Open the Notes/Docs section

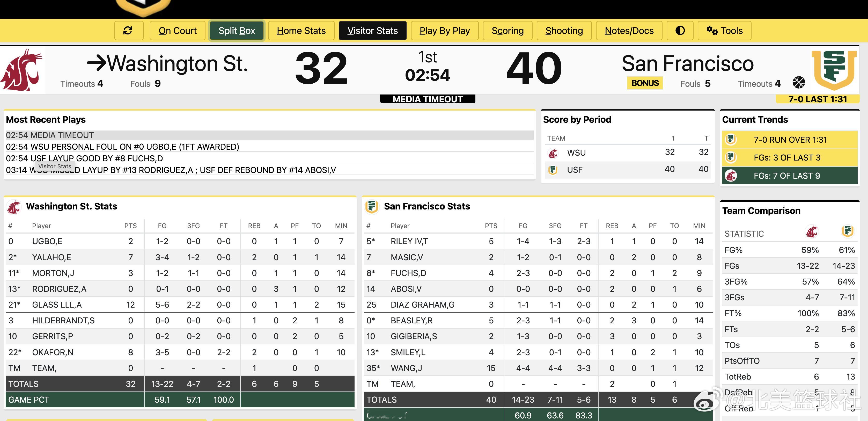coord(629,31)
